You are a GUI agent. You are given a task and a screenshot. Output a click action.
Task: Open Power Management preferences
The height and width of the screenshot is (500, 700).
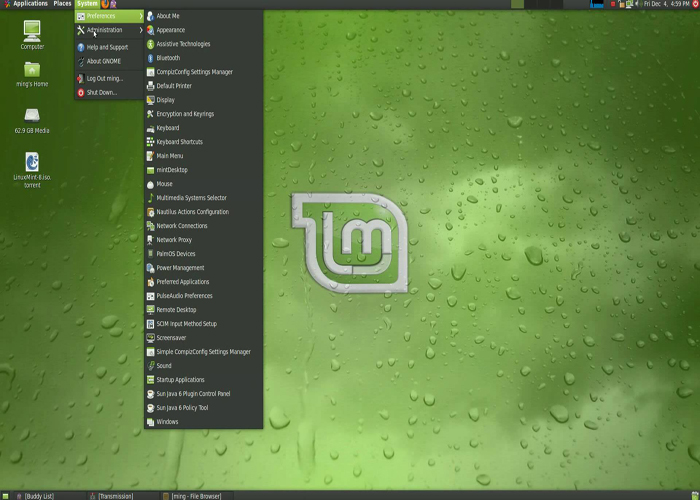pyautogui.click(x=203, y=268)
